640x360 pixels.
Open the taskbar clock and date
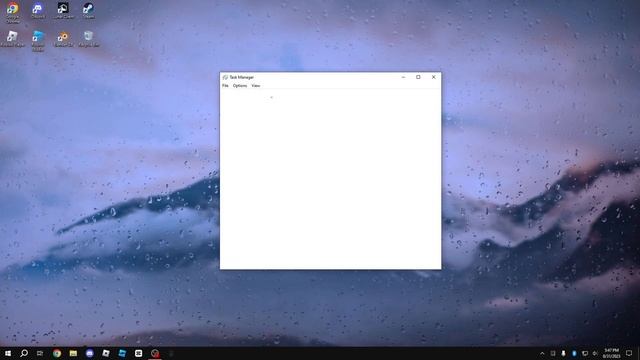pos(611,353)
